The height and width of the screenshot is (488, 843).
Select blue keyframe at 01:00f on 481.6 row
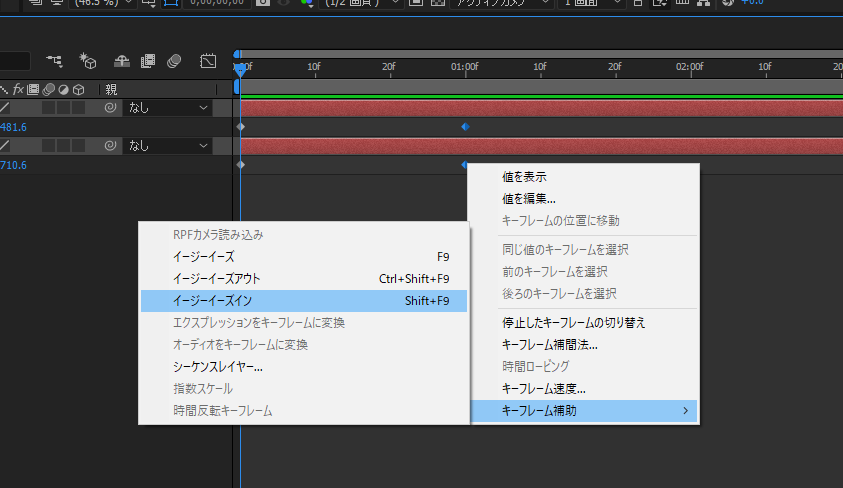click(466, 127)
